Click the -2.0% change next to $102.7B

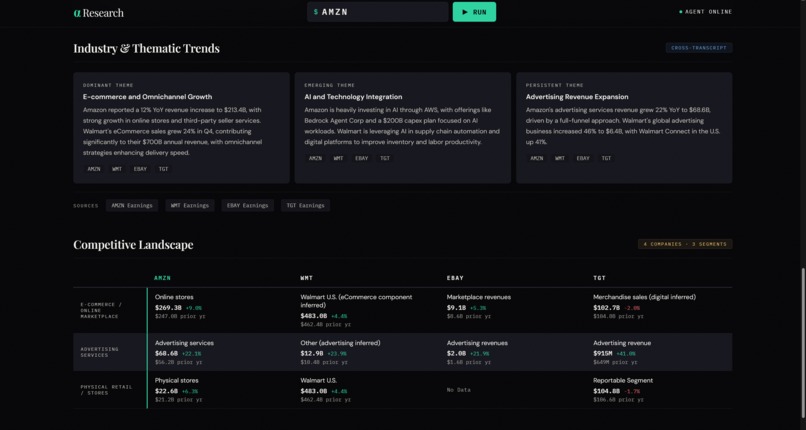[x=632, y=308]
